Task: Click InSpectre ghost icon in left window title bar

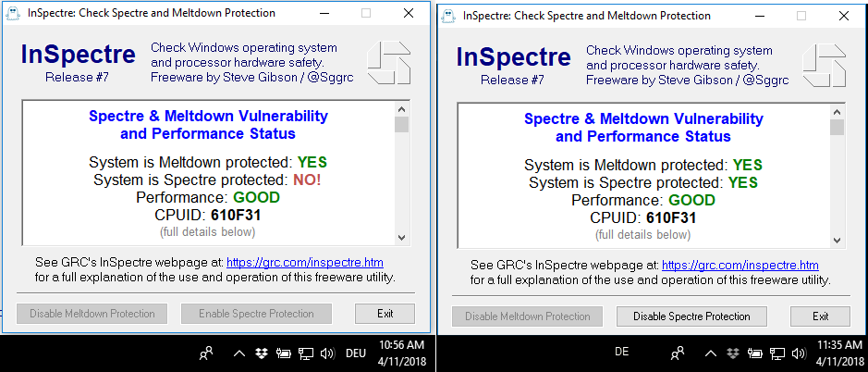Action: [13, 13]
